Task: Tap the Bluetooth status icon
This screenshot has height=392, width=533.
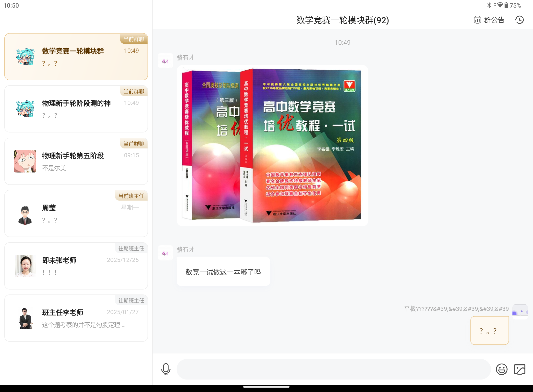Action: tap(489, 5)
